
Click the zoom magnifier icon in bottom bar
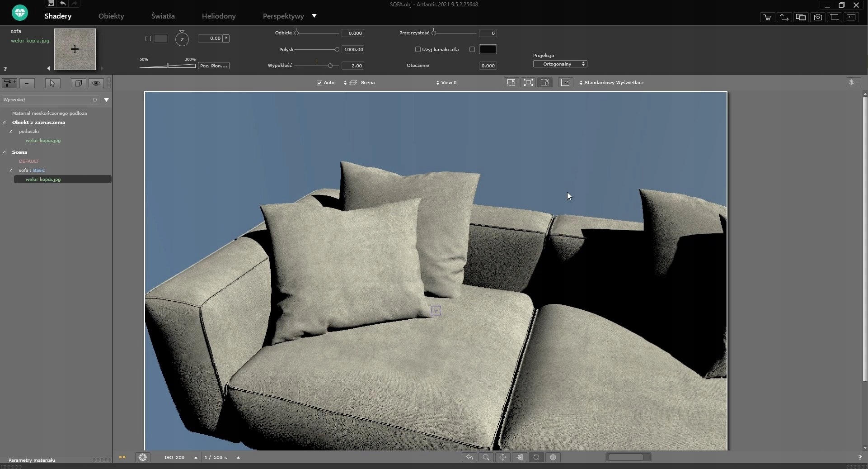(486, 457)
